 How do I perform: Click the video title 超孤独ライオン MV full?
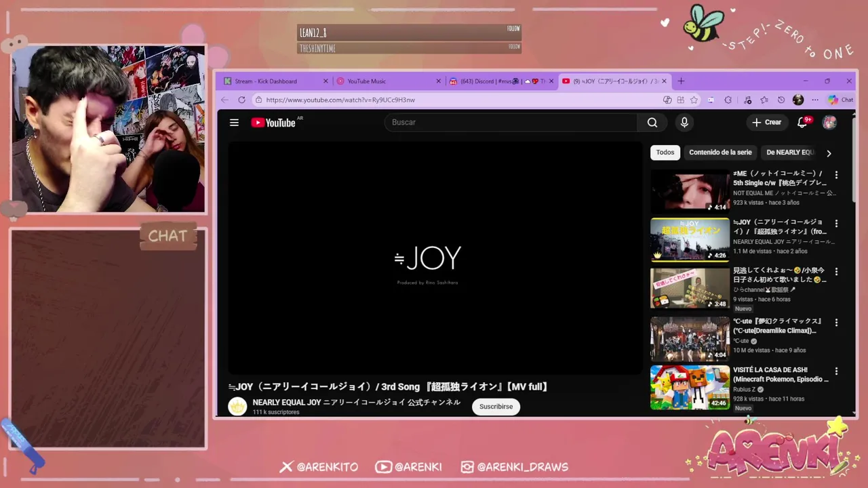389,387
